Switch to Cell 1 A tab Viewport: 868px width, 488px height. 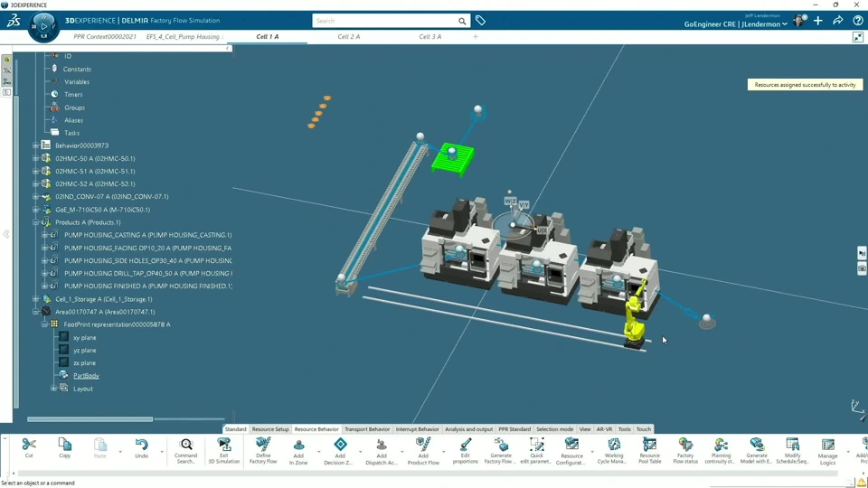coord(268,36)
